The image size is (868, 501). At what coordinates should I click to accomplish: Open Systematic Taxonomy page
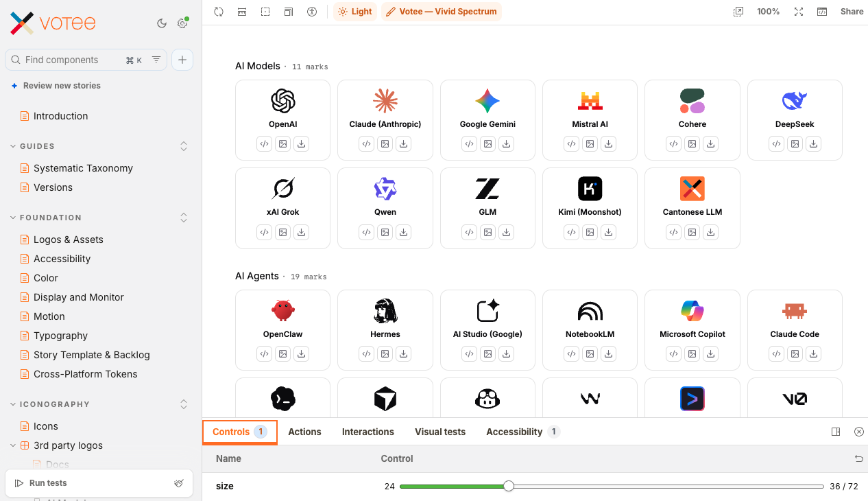83,168
